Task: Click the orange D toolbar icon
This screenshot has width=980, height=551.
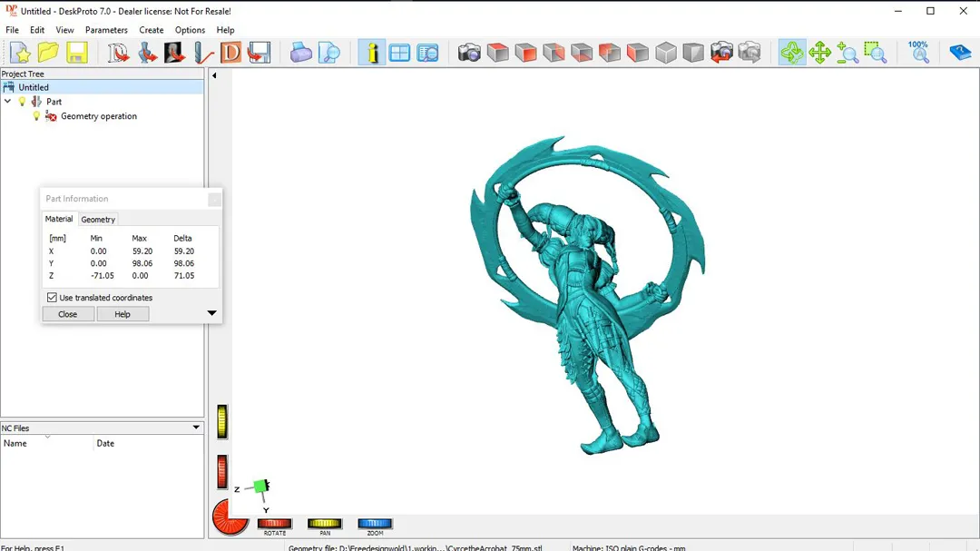Action: click(230, 53)
